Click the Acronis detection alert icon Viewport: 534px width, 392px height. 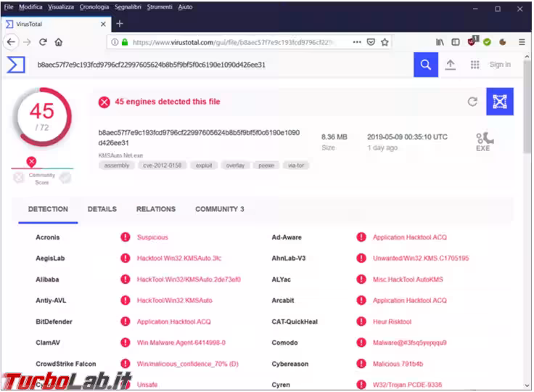click(126, 237)
